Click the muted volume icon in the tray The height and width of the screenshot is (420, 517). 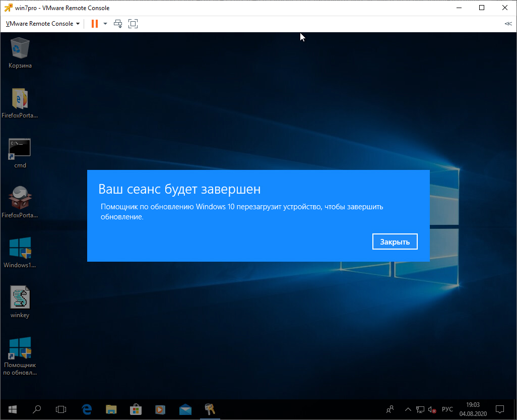pyautogui.click(x=432, y=409)
